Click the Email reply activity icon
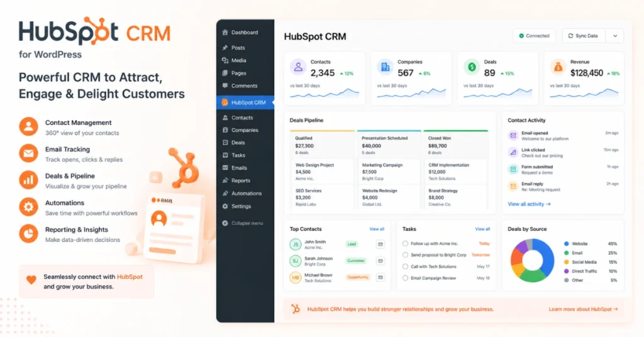 [x=513, y=186]
